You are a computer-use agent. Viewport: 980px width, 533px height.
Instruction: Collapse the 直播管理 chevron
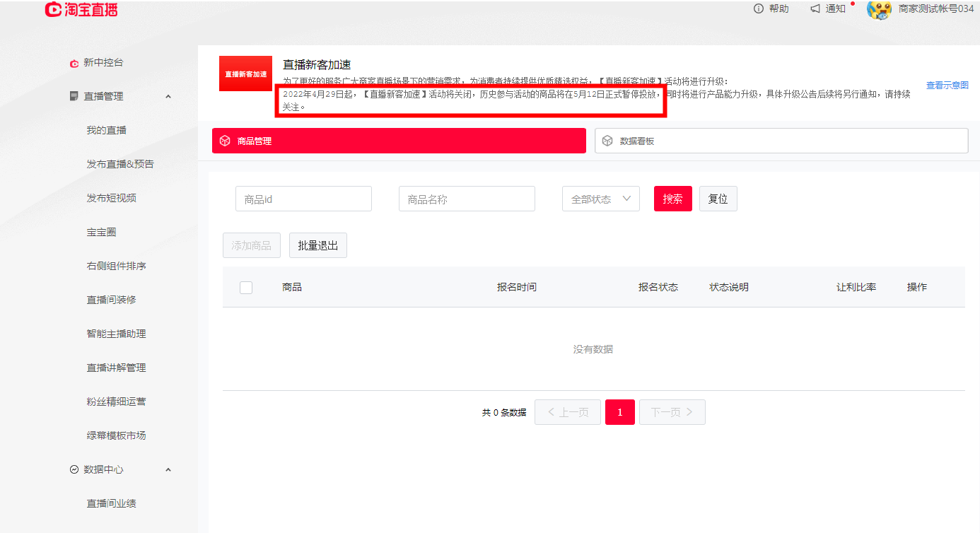point(168,96)
